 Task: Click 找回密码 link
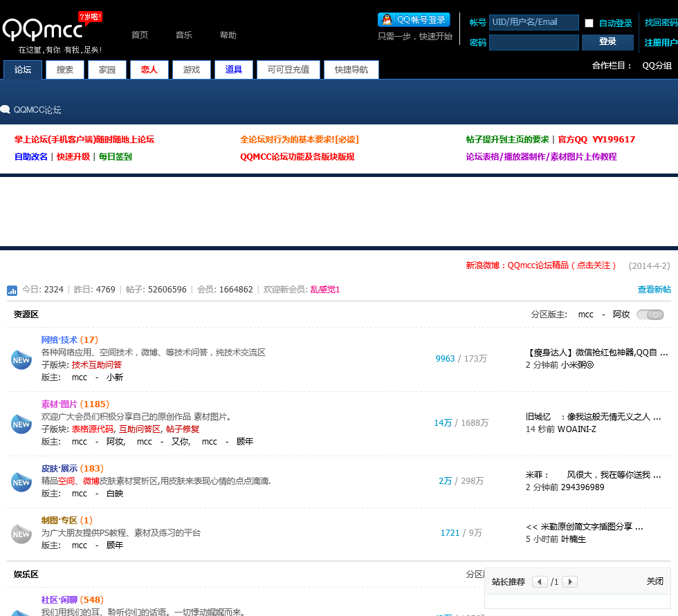tap(661, 22)
